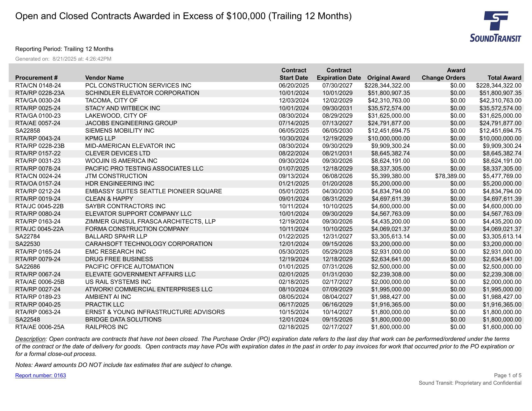Click the Contract Start Date column header
This screenshot has height=411, width=532.
294,74
